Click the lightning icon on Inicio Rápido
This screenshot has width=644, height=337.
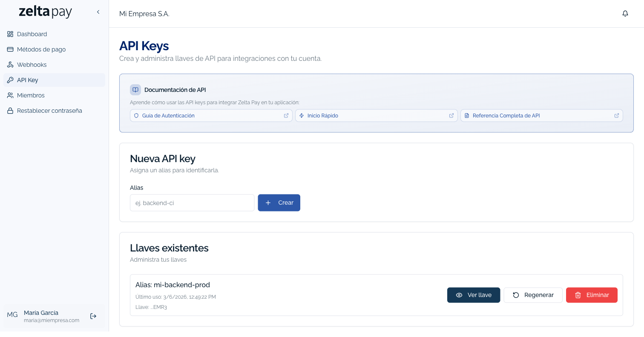[x=302, y=115]
